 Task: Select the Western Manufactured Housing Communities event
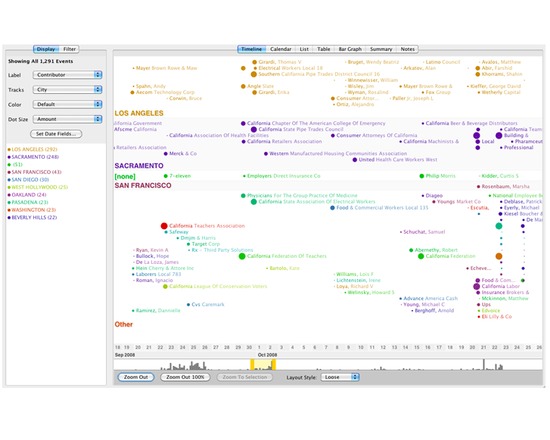pyautogui.click(x=335, y=154)
